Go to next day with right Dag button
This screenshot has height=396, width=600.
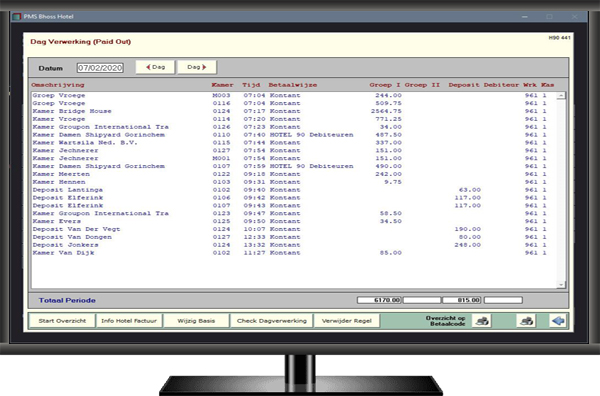(x=197, y=67)
